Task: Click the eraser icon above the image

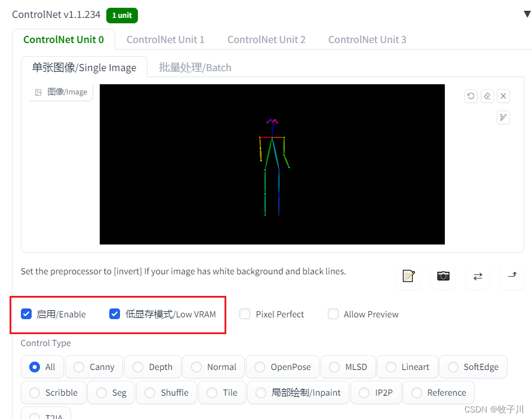Action: pyautogui.click(x=487, y=96)
